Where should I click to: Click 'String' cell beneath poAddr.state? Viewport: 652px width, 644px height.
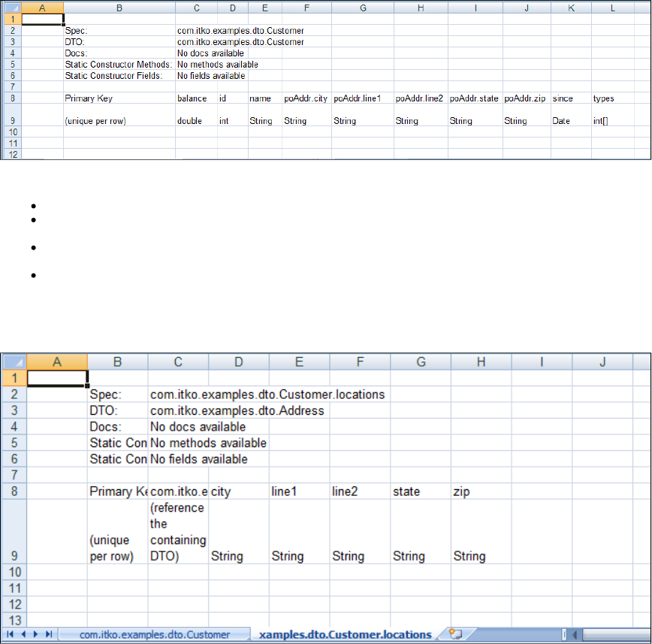click(475, 115)
